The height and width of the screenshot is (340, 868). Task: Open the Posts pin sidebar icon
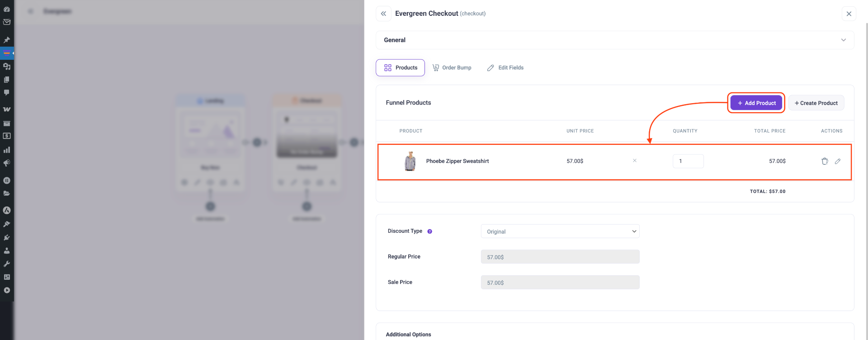pyautogui.click(x=7, y=40)
